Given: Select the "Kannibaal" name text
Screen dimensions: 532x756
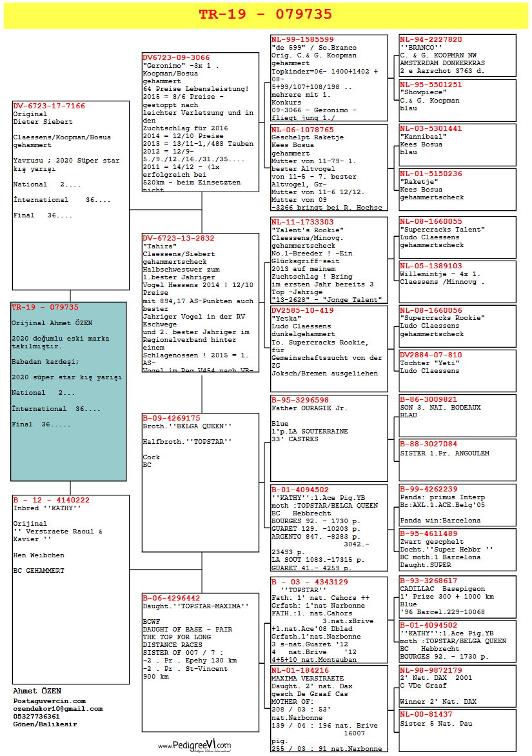Looking at the screenshot, I should (423, 137).
